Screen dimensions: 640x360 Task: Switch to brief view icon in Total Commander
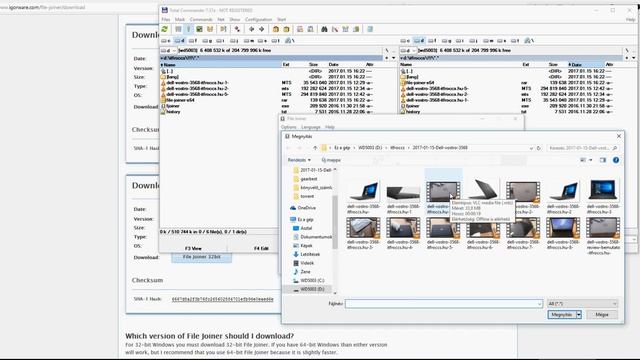point(178,29)
